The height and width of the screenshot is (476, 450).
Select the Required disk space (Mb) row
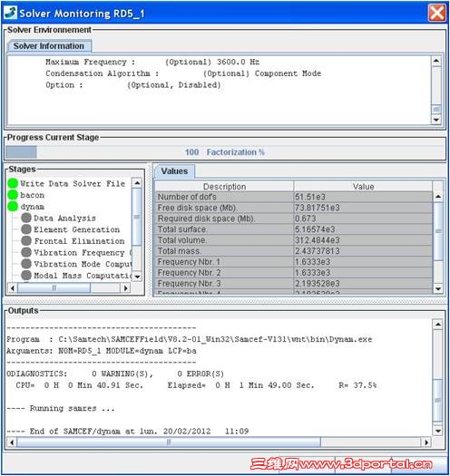coord(294,219)
